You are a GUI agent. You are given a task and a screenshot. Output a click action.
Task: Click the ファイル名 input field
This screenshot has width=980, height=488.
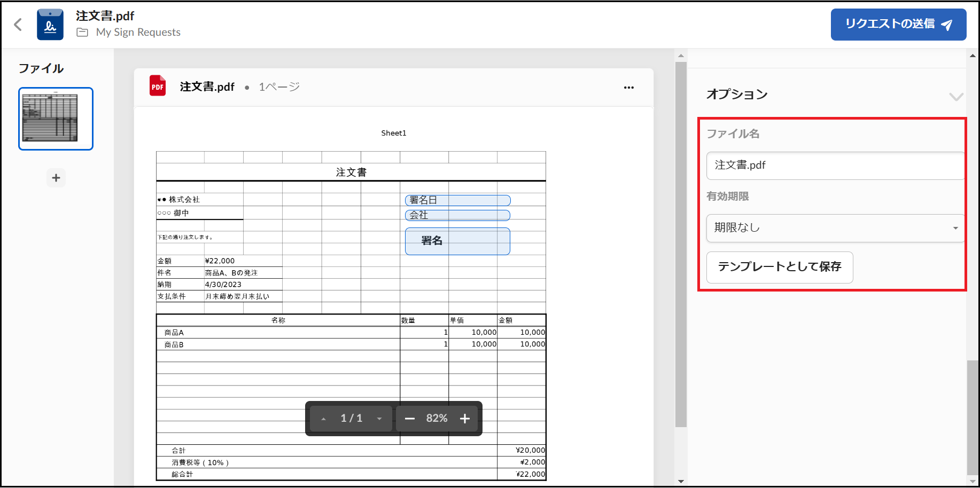pyautogui.click(x=835, y=166)
